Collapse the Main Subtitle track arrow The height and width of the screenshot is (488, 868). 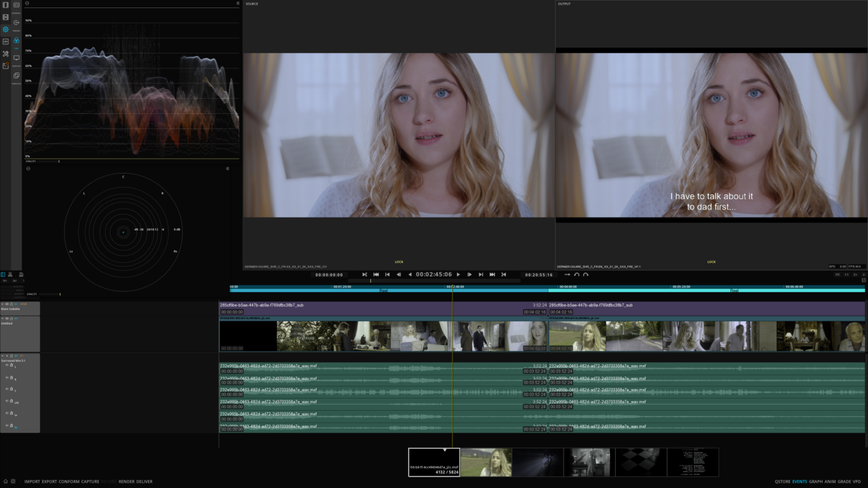tap(3, 304)
